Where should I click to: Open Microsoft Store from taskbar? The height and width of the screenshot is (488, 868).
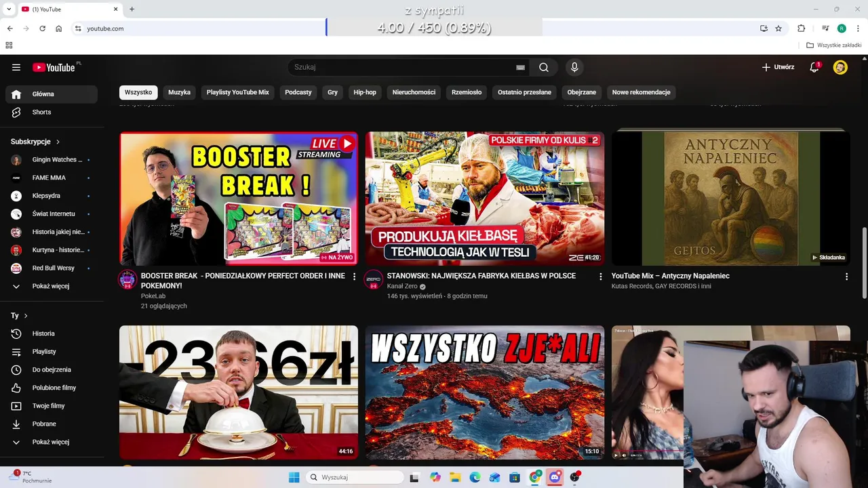515,477
